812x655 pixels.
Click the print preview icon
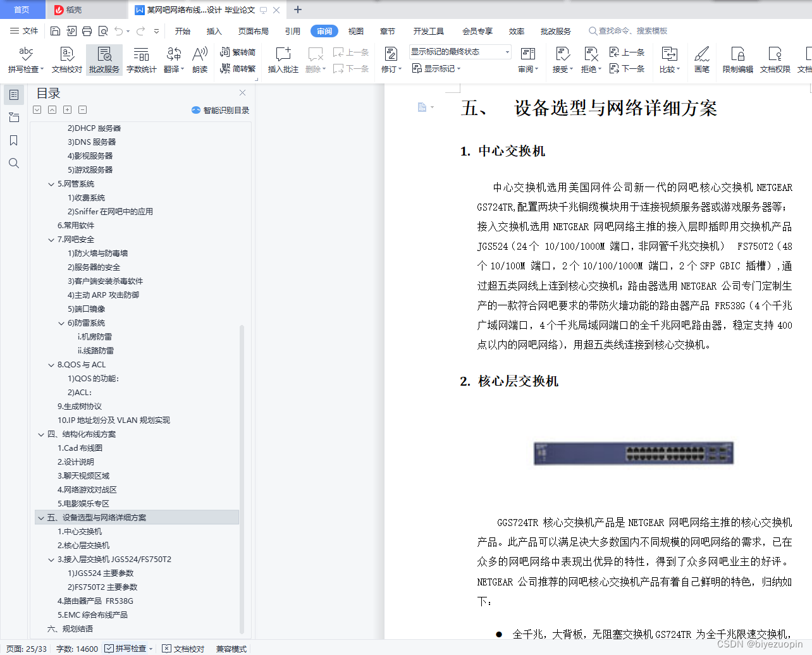(103, 31)
